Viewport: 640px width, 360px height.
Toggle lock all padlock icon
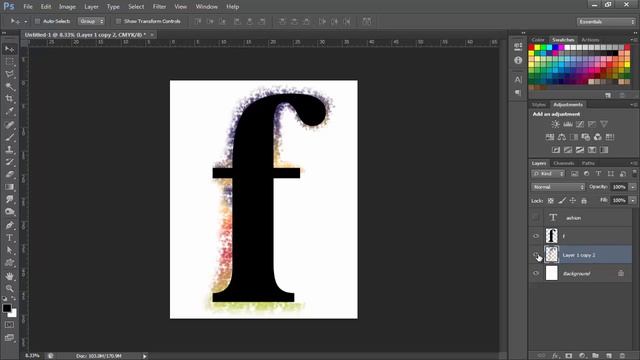coord(584,200)
